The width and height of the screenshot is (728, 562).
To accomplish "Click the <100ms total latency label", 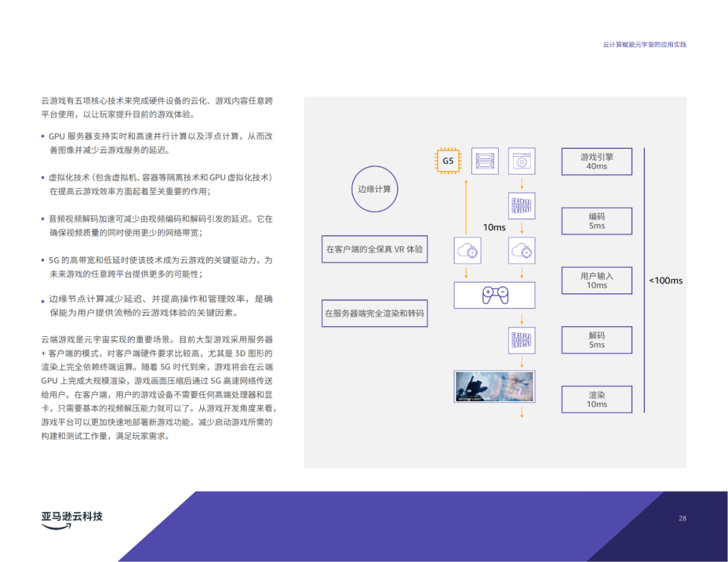I will (x=666, y=280).
